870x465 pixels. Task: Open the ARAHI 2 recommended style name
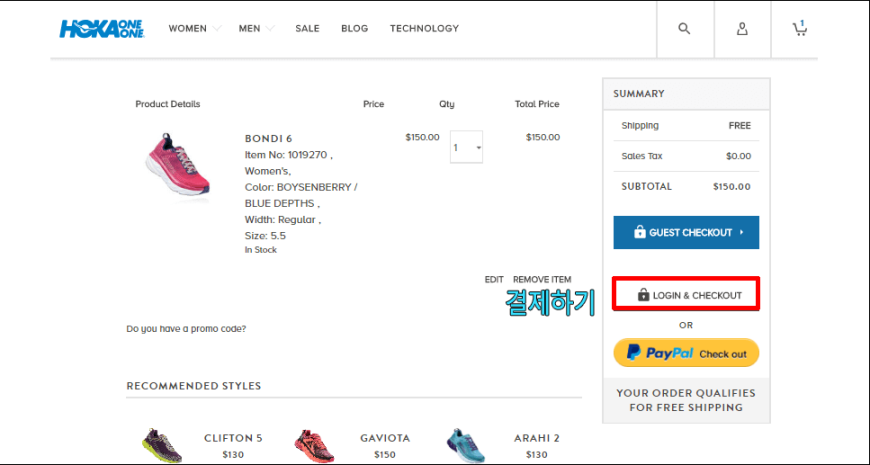click(x=537, y=438)
